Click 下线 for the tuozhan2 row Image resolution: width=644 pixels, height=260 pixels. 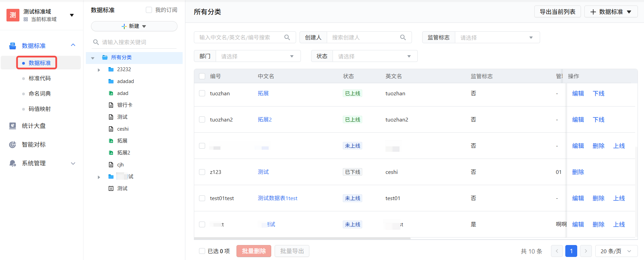click(x=598, y=119)
